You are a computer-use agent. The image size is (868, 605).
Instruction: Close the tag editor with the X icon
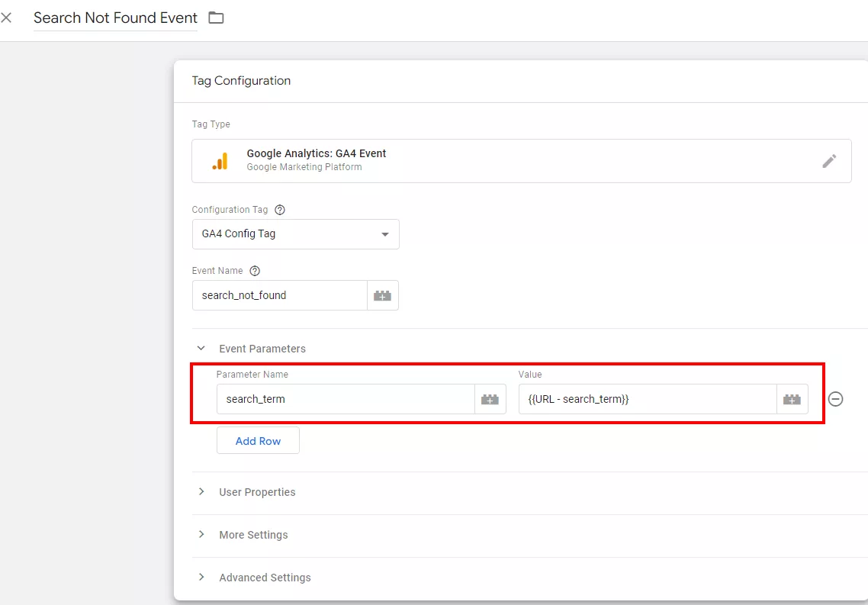[6, 18]
